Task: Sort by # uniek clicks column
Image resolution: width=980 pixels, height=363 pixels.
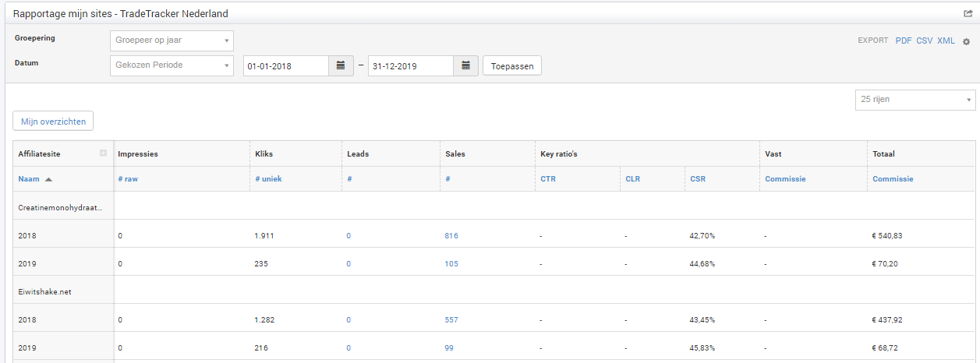Action: pyautogui.click(x=268, y=179)
